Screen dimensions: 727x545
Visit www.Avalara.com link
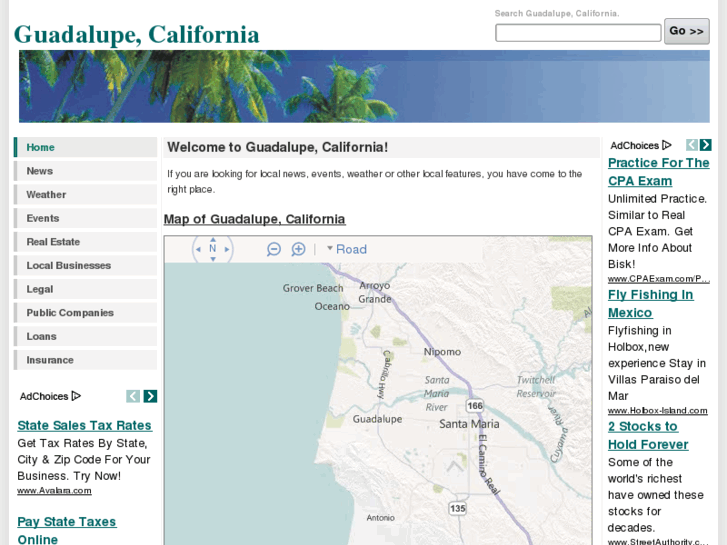(x=54, y=491)
